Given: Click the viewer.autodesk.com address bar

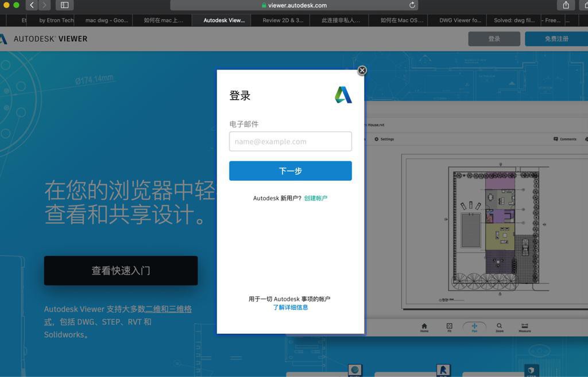Looking at the screenshot, I should pos(294,5).
